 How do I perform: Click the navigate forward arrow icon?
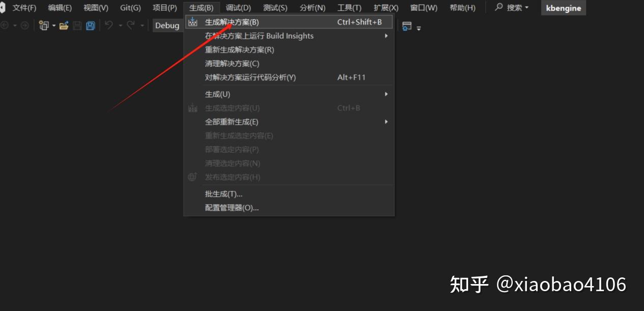click(25, 25)
